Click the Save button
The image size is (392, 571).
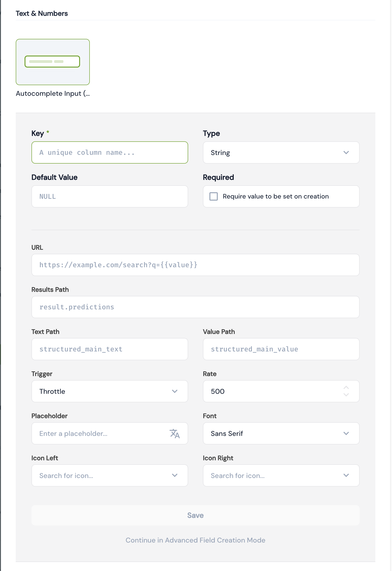195,515
